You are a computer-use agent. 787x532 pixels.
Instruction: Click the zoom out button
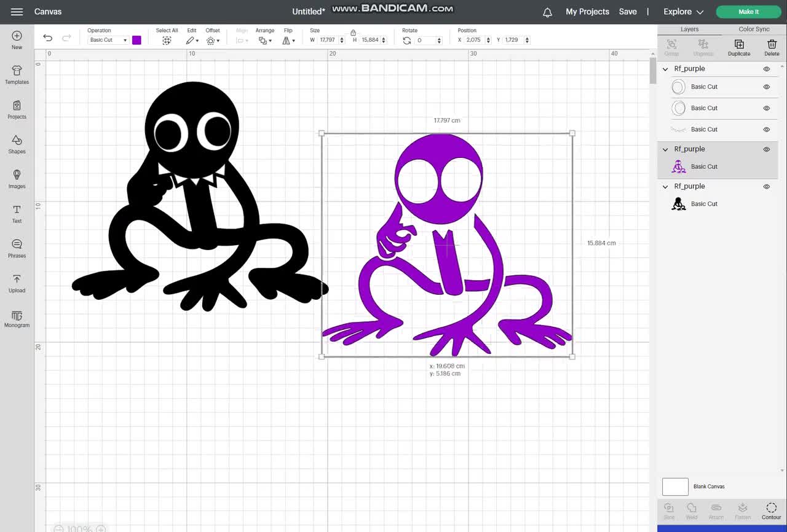tap(58, 529)
